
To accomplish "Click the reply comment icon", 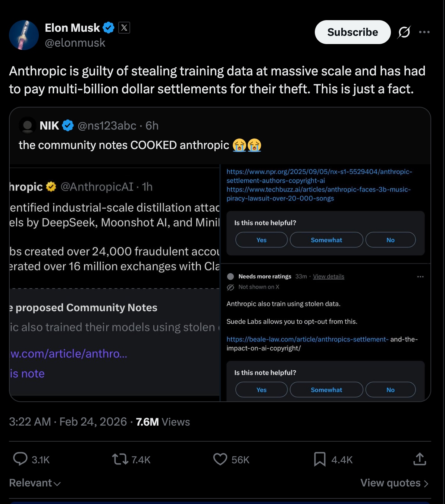I will 21,459.
